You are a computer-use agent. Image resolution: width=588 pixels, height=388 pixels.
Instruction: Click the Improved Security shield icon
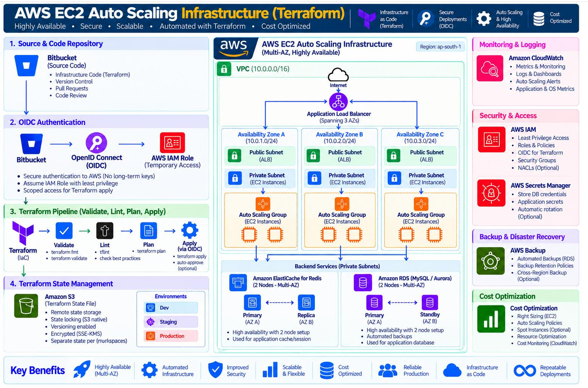215,370
